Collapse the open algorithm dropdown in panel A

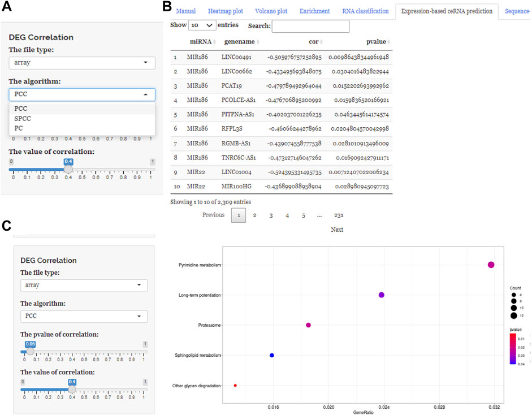(x=82, y=94)
